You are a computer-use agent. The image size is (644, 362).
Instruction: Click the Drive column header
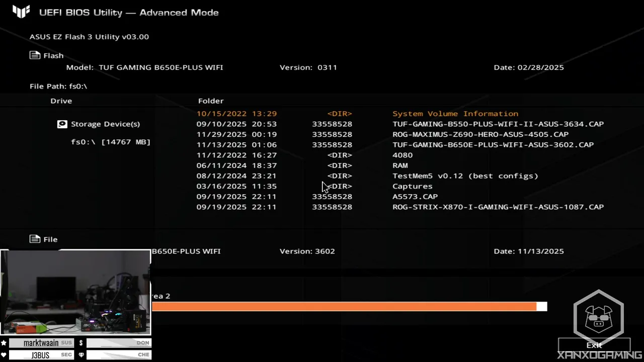61,101
